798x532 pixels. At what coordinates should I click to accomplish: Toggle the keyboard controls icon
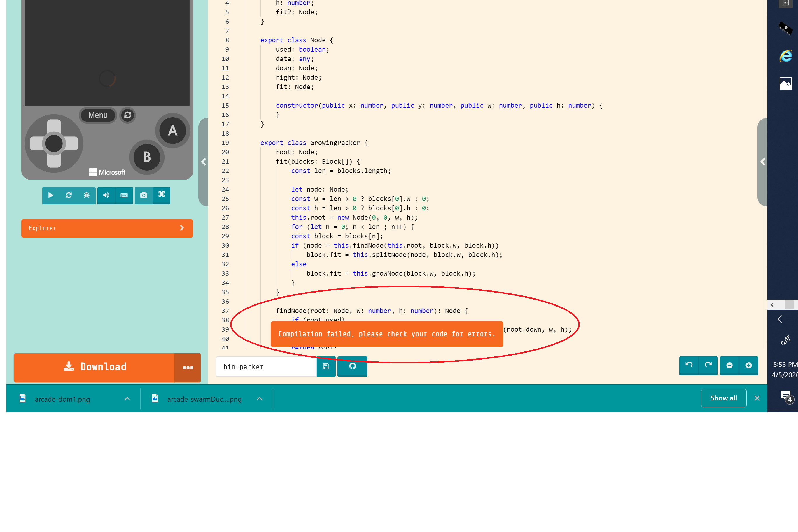pos(124,195)
